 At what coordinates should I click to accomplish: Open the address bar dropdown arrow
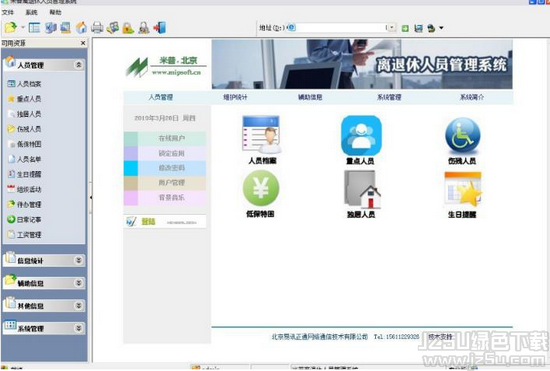click(x=391, y=28)
